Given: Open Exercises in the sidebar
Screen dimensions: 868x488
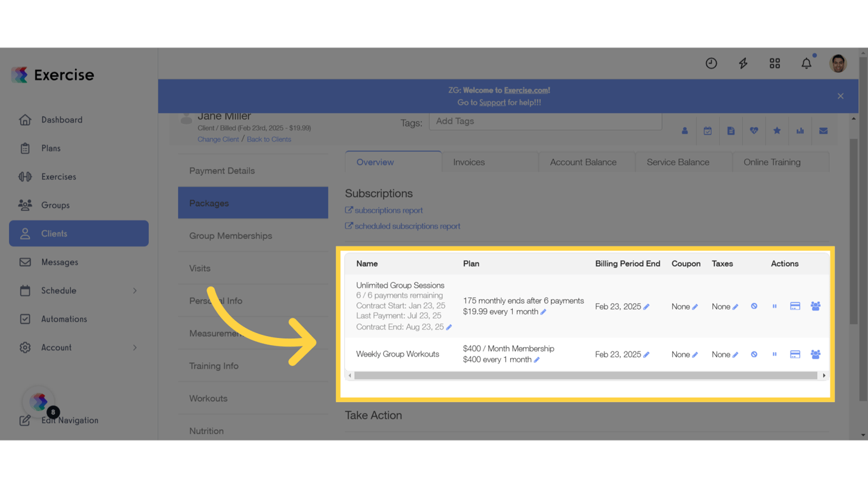Looking at the screenshot, I should [79, 177].
